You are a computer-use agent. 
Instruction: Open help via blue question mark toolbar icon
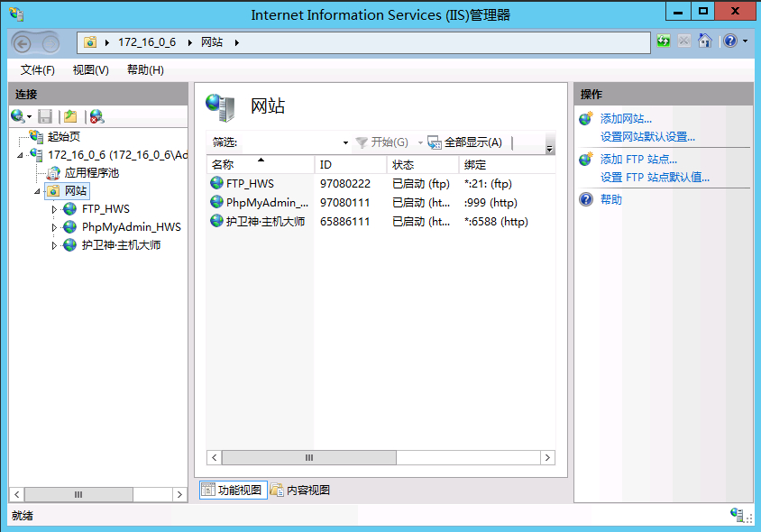[730, 41]
